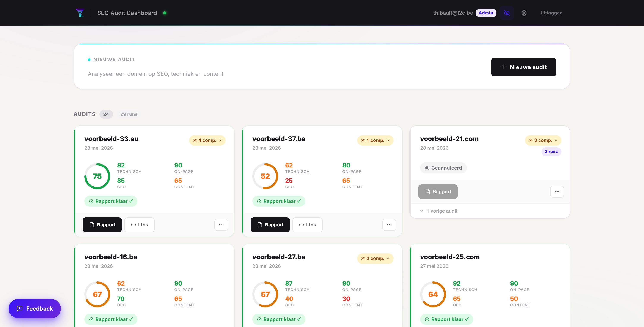The width and height of the screenshot is (644, 327).
Task: Click the 82 Technisch score on voorbeeld-33.eu
Action: [x=121, y=165]
